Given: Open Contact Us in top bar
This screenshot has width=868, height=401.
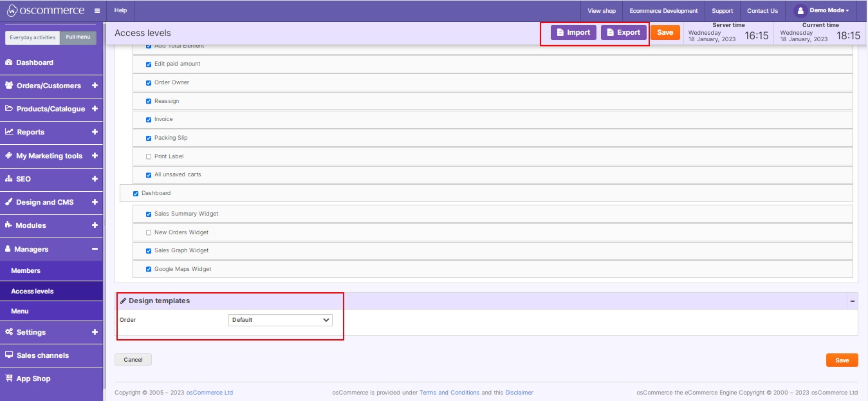Looking at the screenshot, I should (x=762, y=11).
